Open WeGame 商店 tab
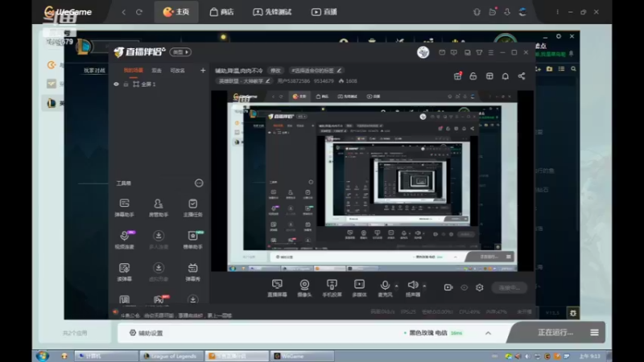The height and width of the screenshot is (362, 644). coord(222,12)
